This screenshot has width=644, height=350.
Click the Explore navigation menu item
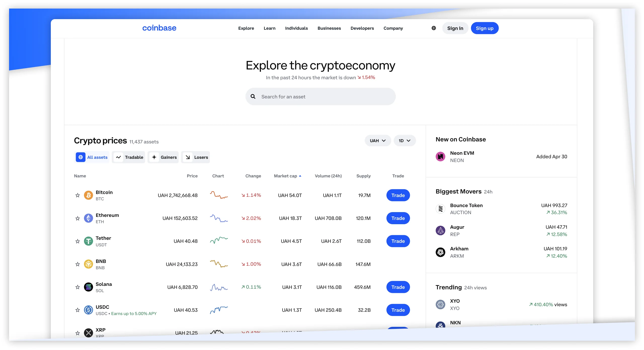pos(246,28)
